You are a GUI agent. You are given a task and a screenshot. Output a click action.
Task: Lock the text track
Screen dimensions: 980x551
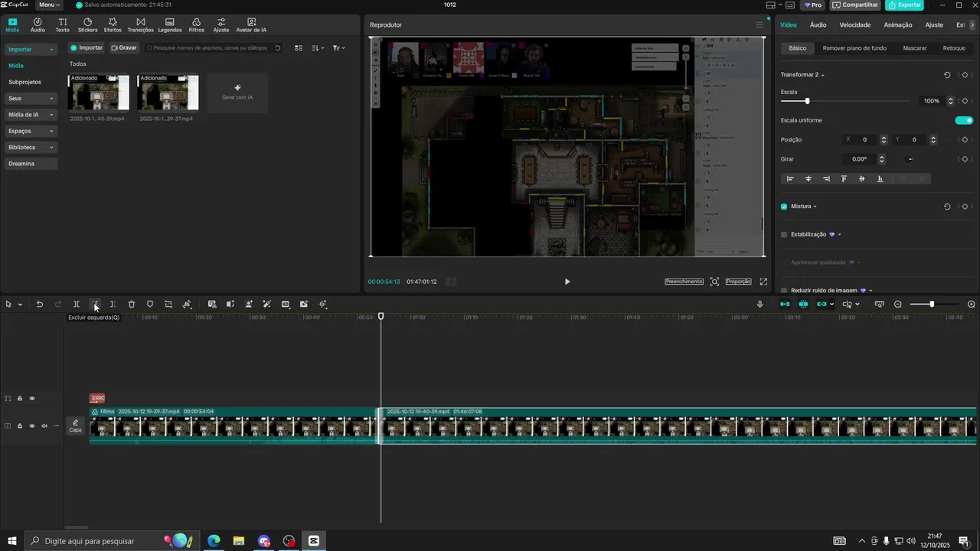click(20, 399)
